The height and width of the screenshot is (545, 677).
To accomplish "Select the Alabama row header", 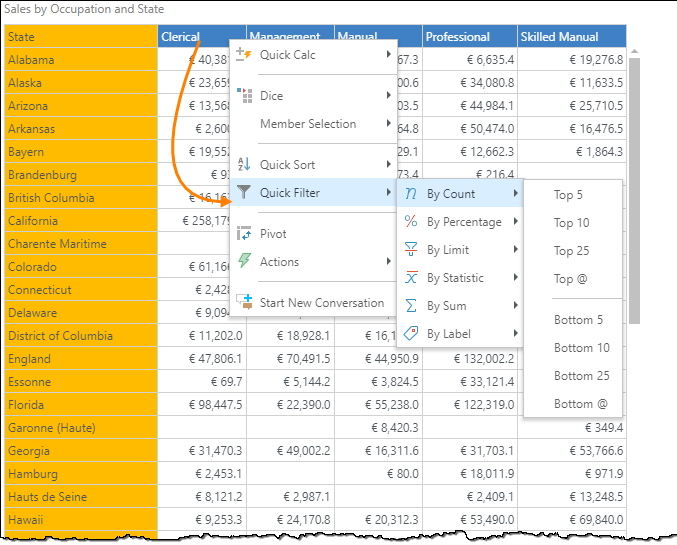I will [81, 60].
